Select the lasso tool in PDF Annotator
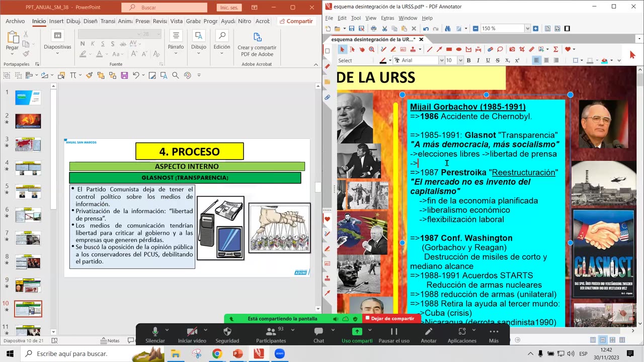The image size is (644, 362). (500, 49)
